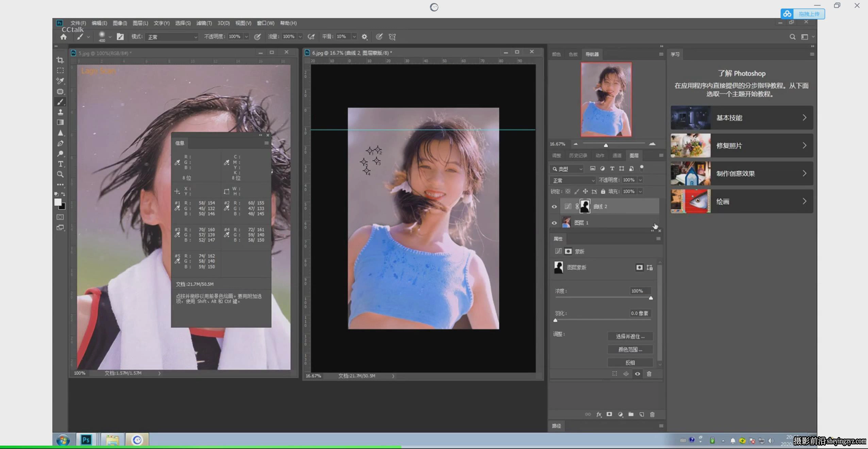Create new adjustment layer icon

pyautogui.click(x=620, y=414)
